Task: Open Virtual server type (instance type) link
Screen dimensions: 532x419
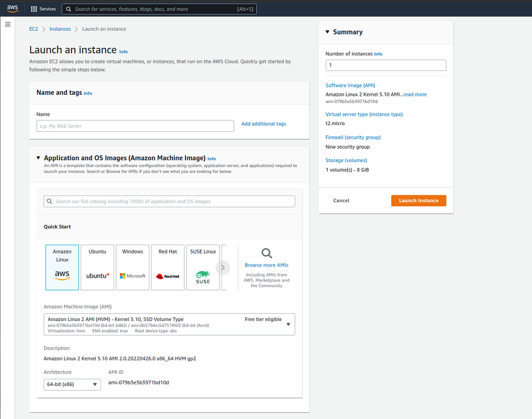Action: point(364,114)
